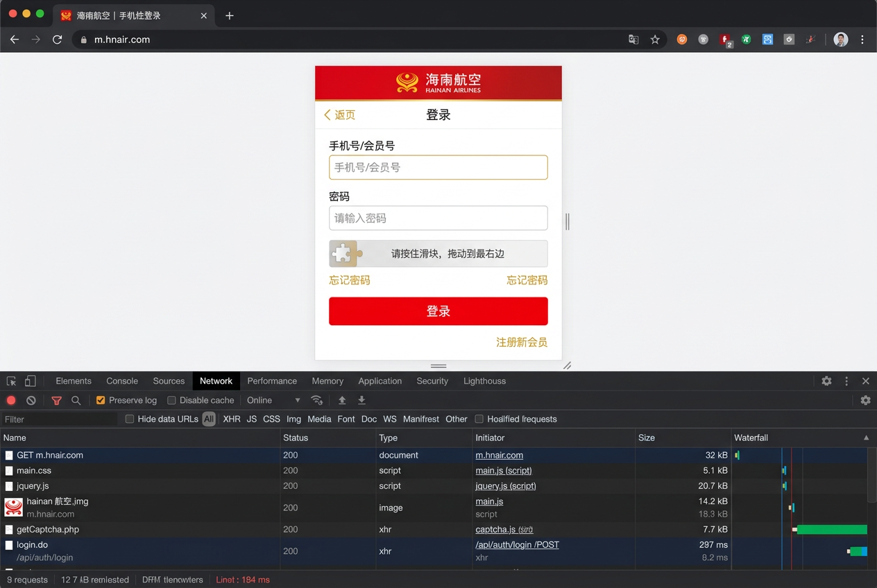The image size is (877, 588).
Task: Click the orange round extension icon
Action: [x=682, y=40]
